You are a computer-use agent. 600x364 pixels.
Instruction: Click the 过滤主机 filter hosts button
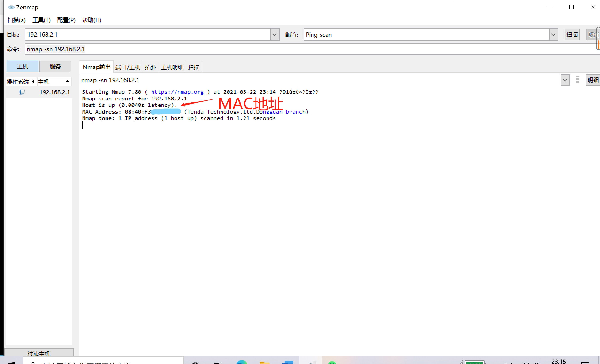click(39, 353)
